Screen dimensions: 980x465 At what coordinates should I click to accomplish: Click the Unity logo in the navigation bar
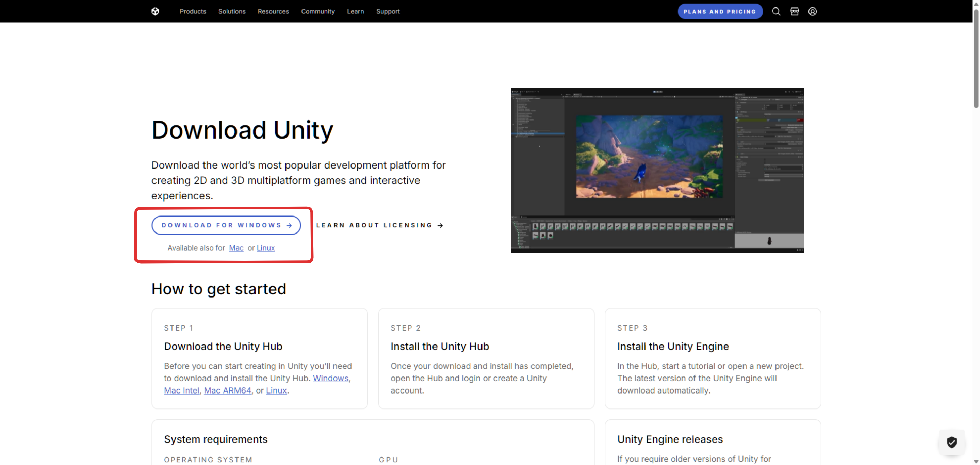(x=155, y=11)
